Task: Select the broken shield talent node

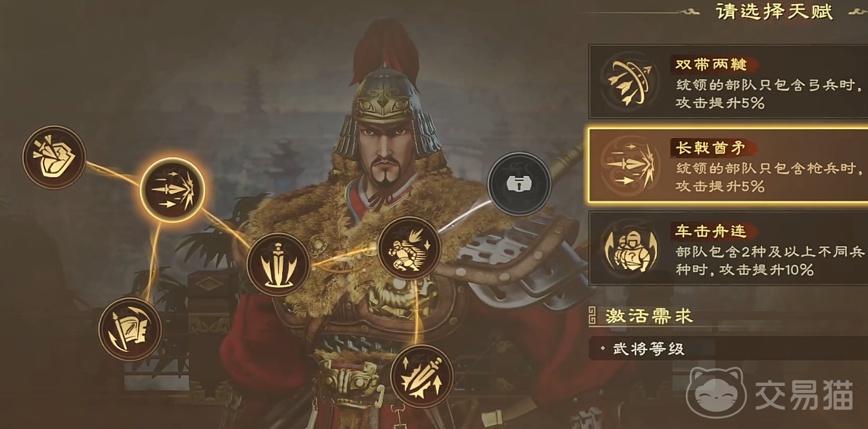Action: 54,156
